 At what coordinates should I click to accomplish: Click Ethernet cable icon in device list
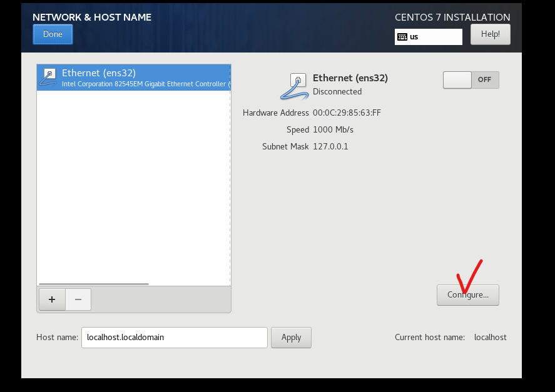coord(48,78)
